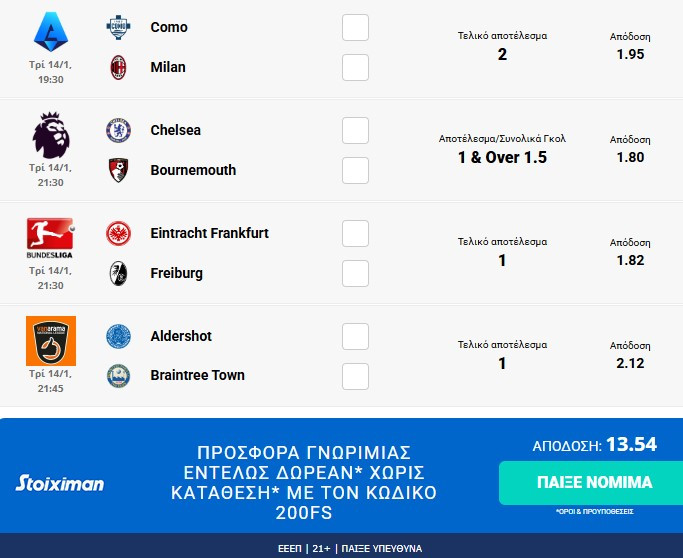Click the 1 & Over 1.5 prediction
Image resolution: width=683 pixels, height=558 pixels.
click(x=502, y=158)
